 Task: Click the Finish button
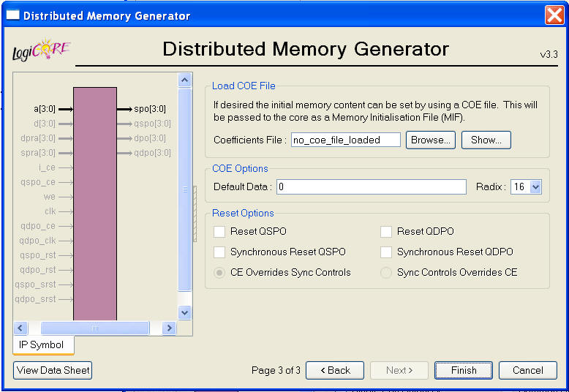point(464,370)
